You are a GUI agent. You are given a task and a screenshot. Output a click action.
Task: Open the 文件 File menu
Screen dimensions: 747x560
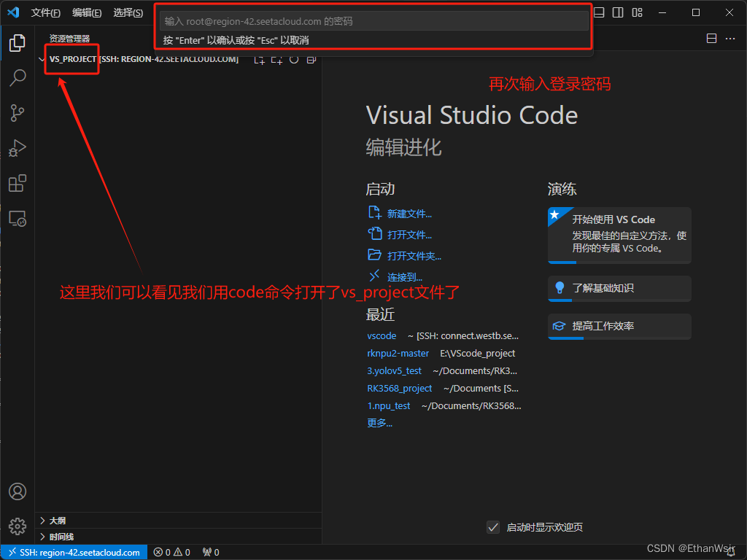tap(45, 13)
